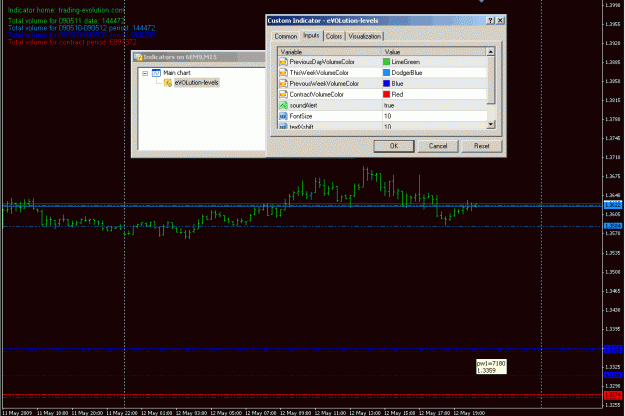Confirm the dialog with OK
Screen dimensions: 625x416
(394, 146)
